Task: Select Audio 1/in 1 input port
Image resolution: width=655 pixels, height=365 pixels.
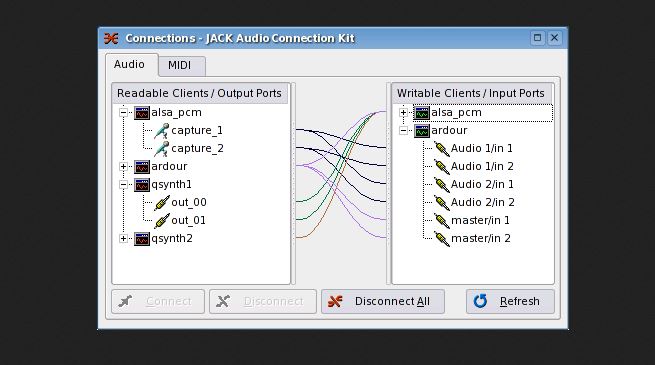Action: pos(482,149)
